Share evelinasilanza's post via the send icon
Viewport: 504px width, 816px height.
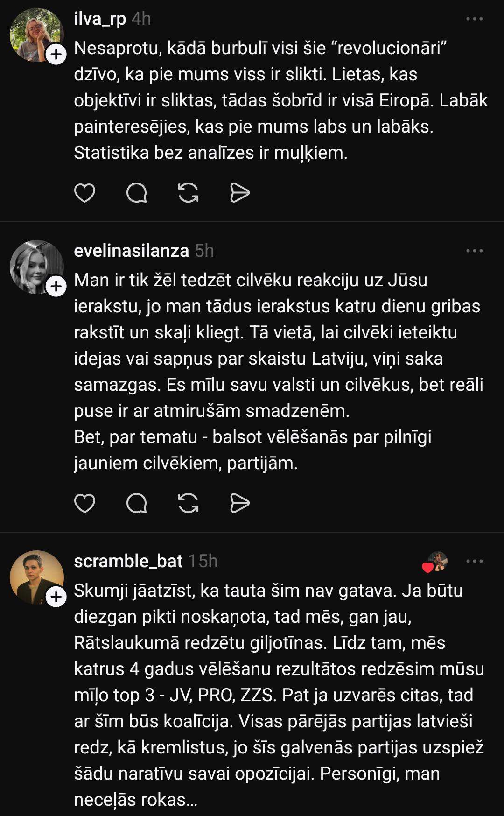[x=240, y=503]
